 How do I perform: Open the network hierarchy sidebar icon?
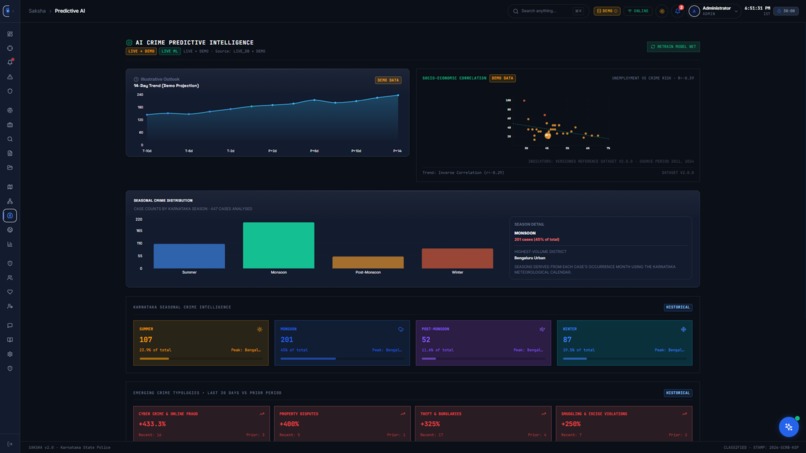tap(10, 201)
